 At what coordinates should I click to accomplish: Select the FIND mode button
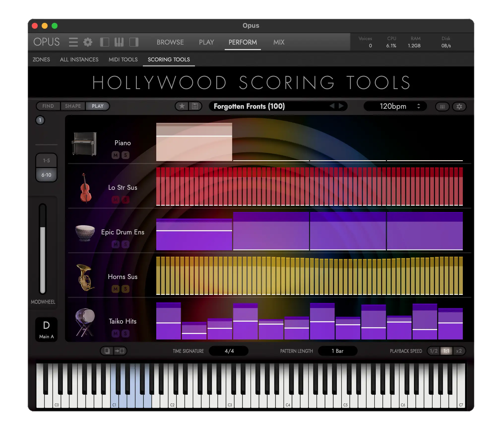[48, 106]
